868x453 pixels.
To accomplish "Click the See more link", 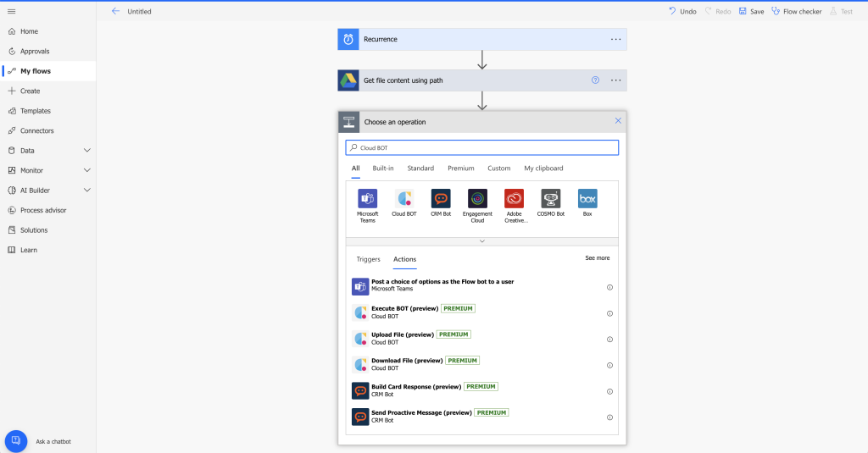I will click(598, 257).
